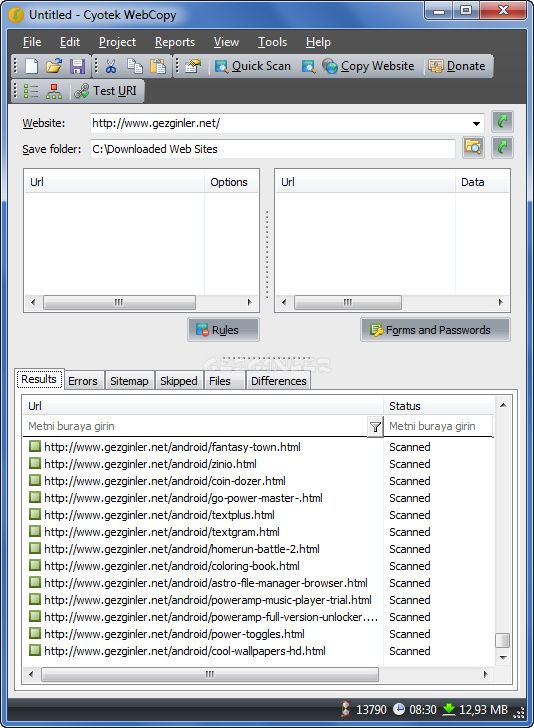Select the cool-wallpapers-hd.html result row

tap(258, 651)
